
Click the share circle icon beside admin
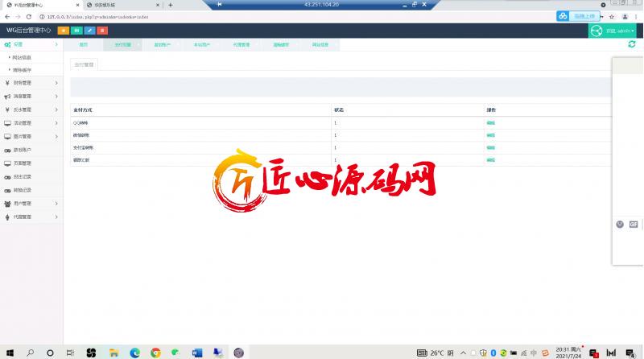click(597, 31)
